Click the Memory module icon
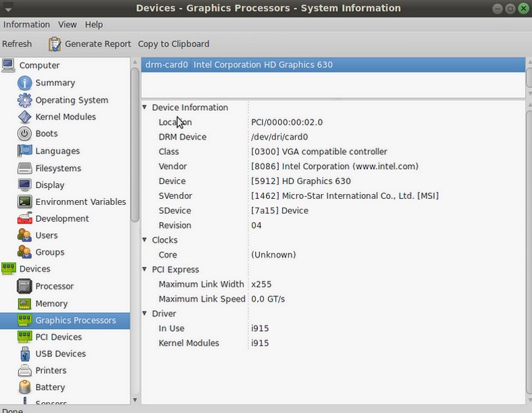Viewport: 532px width, 413px height. (x=25, y=303)
